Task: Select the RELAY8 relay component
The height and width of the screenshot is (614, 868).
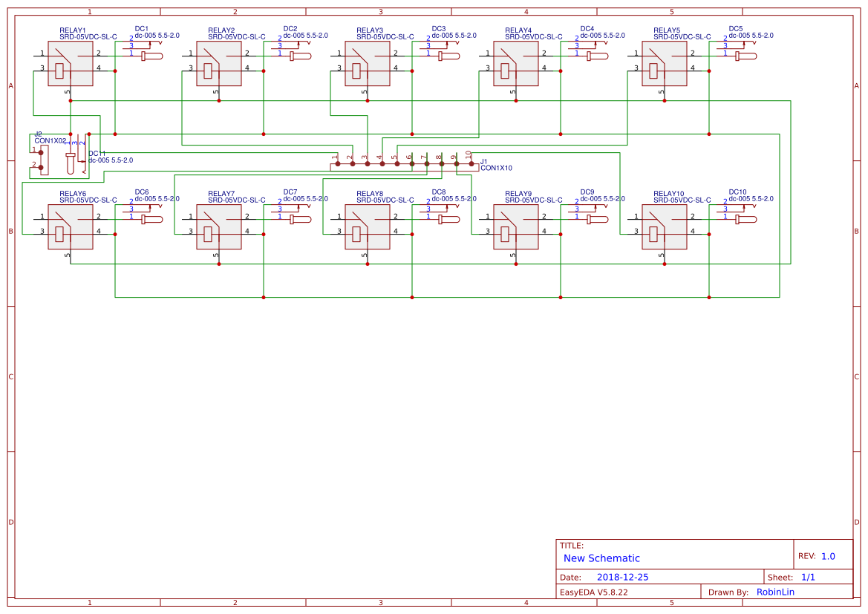Action: click(368, 226)
